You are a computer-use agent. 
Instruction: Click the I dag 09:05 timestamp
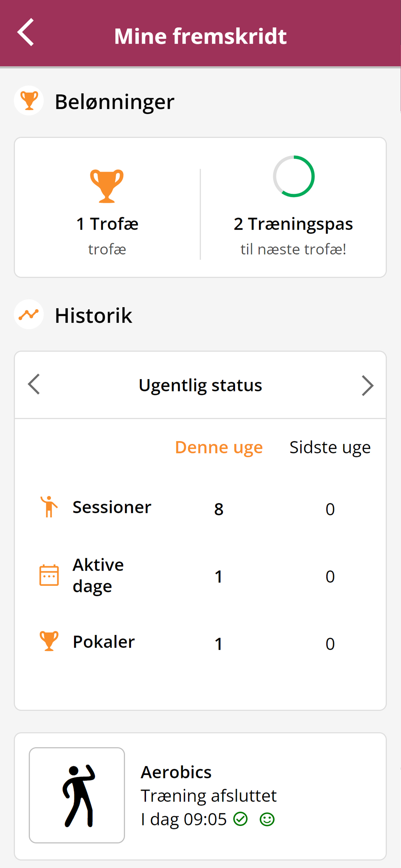point(184,819)
